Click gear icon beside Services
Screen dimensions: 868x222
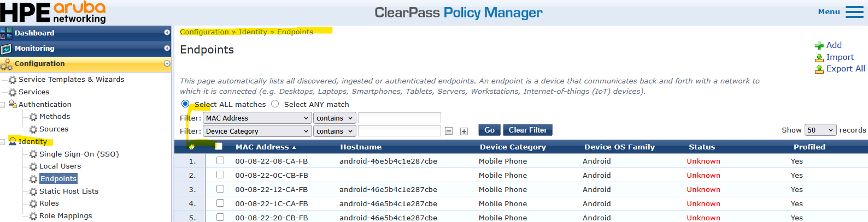tap(13, 92)
